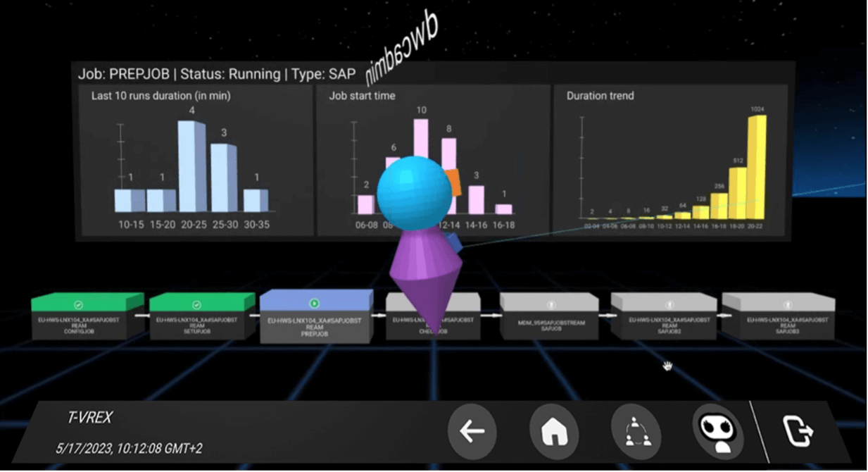
Task: Click the green checkmark on SETUPJOB
Action: point(197,305)
